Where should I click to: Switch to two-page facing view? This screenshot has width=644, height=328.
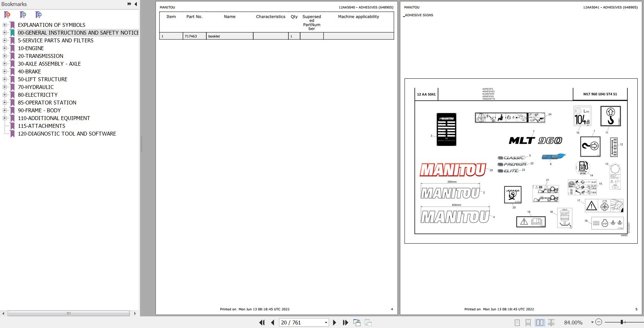pos(540,322)
